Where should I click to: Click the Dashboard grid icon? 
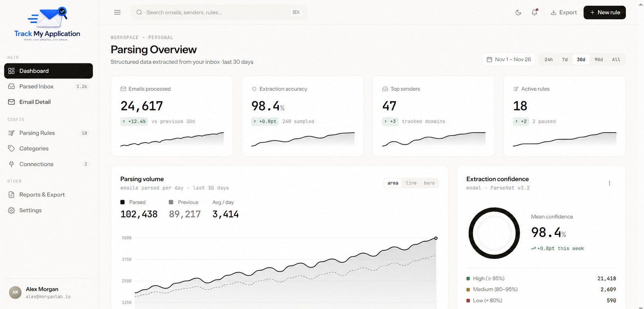[11, 71]
